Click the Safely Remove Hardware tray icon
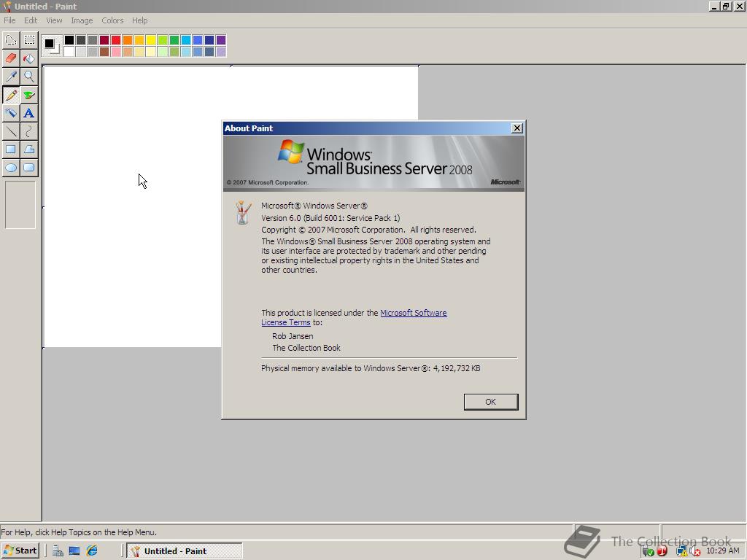Image resolution: width=747 pixels, height=560 pixels. coord(648,551)
